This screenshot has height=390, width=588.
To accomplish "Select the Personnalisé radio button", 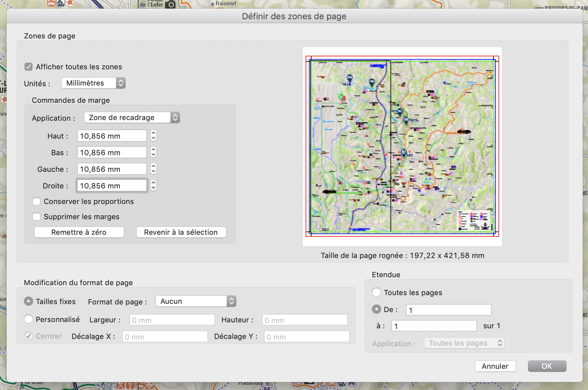I will pos(29,319).
